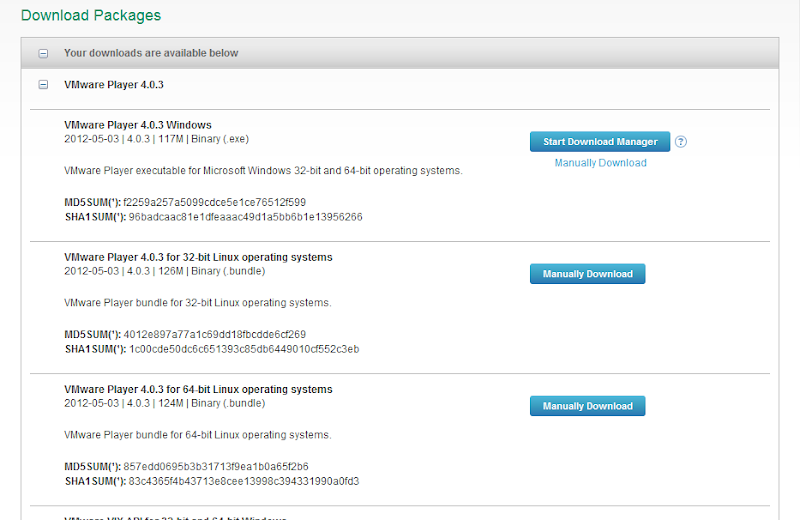The height and width of the screenshot is (520, 800).
Task: Select the 'VMware Player 4.0.3 Windows' title
Action: pyautogui.click(x=138, y=125)
